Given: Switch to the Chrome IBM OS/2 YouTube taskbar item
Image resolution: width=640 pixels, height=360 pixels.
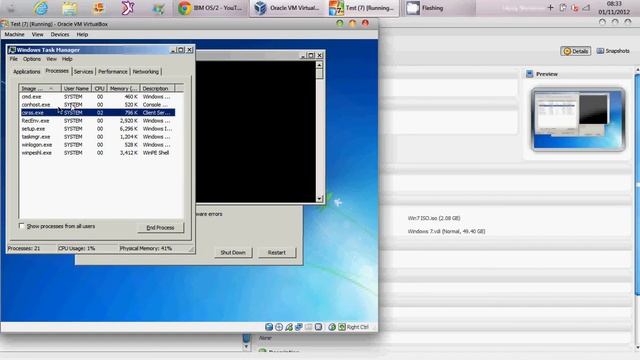Looking at the screenshot, I should click(x=211, y=8).
